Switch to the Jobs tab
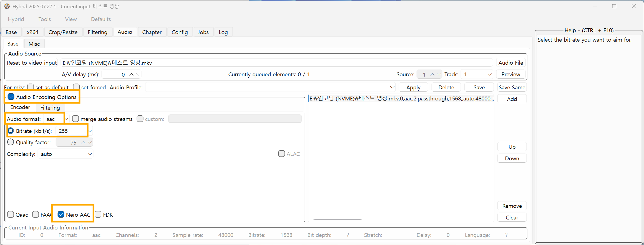644x245 pixels. pos(203,32)
